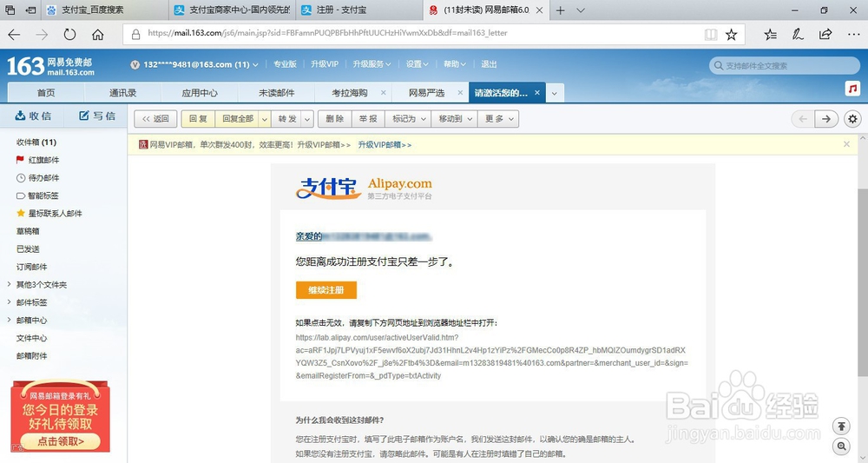This screenshot has width=868, height=463.
Task: Switch to the 通讯录 tab
Action: (123, 93)
